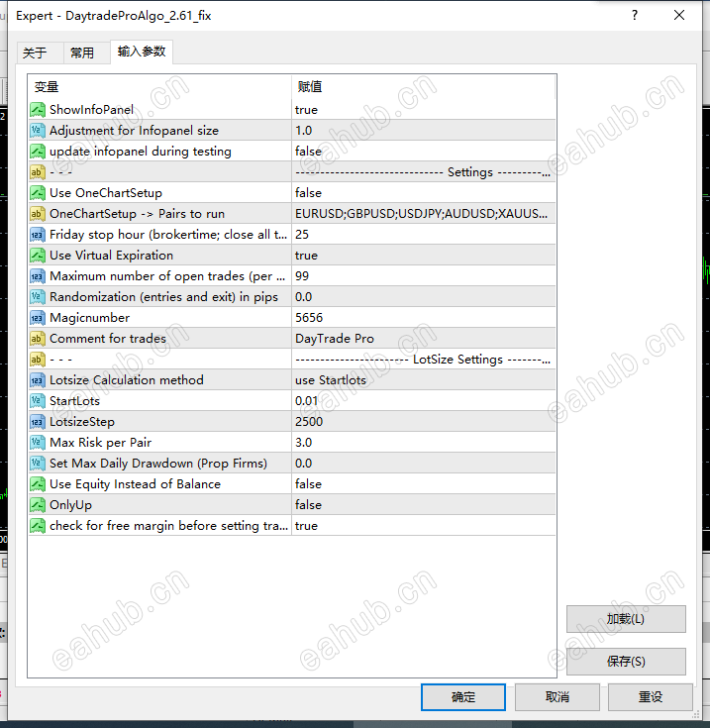710x728 pixels.
Task: Click the 保存(S) save button
Action: (626, 662)
